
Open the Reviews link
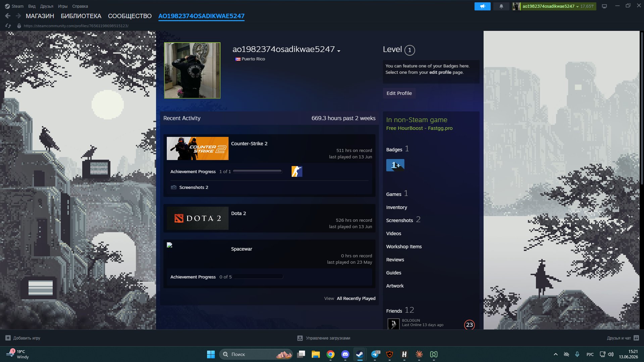(395, 260)
